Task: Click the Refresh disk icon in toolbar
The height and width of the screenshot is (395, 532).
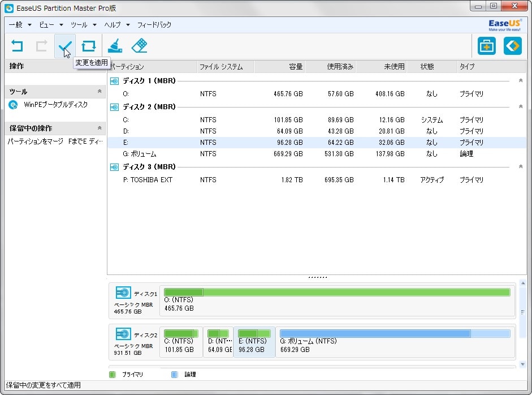Action: (x=89, y=46)
